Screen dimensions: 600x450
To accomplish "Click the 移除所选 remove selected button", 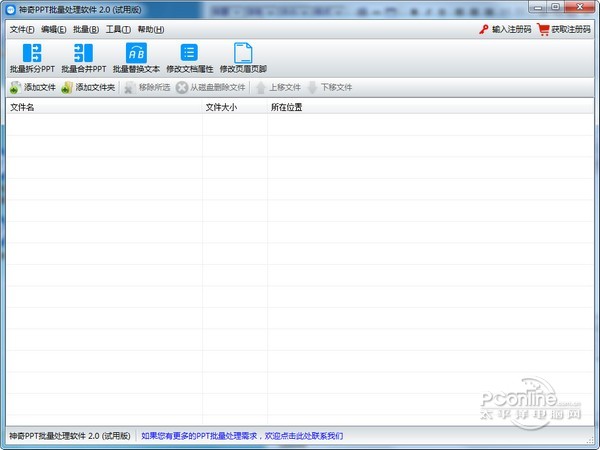I will click(x=147, y=87).
